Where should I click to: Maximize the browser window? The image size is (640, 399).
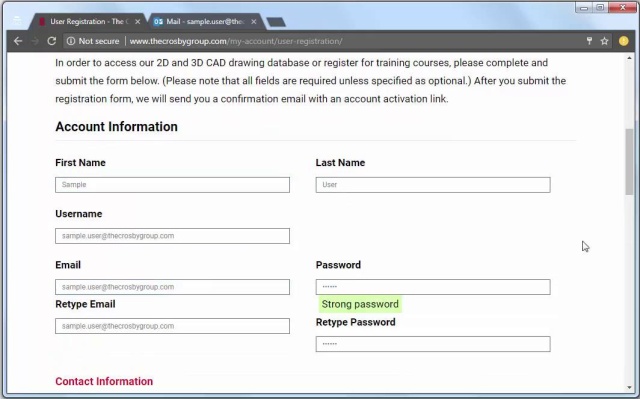(600, 7)
